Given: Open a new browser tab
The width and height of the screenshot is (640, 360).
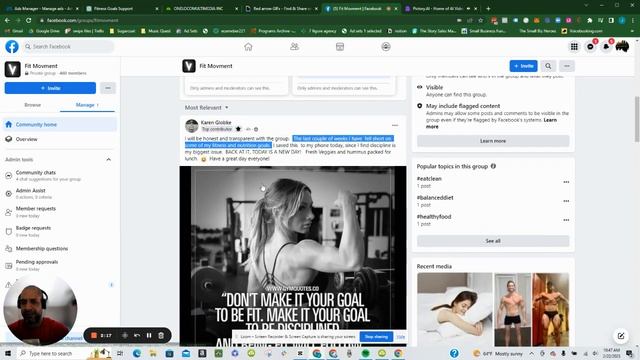Looking at the screenshot, I should [488, 8].
